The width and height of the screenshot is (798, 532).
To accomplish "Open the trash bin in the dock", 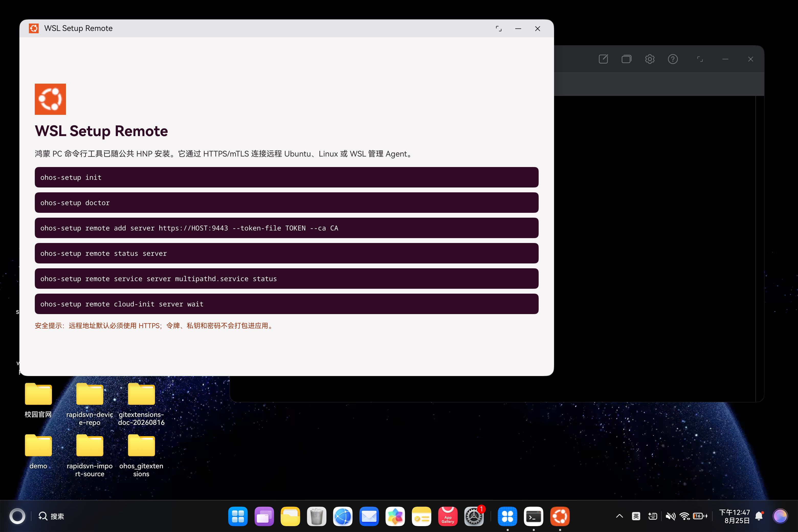I will pos(317,516).
